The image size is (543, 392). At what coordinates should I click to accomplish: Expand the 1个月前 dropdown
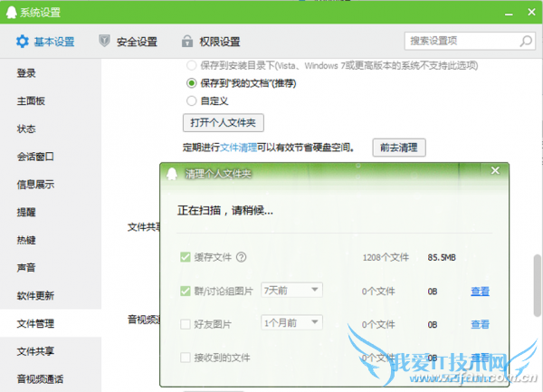291,322
